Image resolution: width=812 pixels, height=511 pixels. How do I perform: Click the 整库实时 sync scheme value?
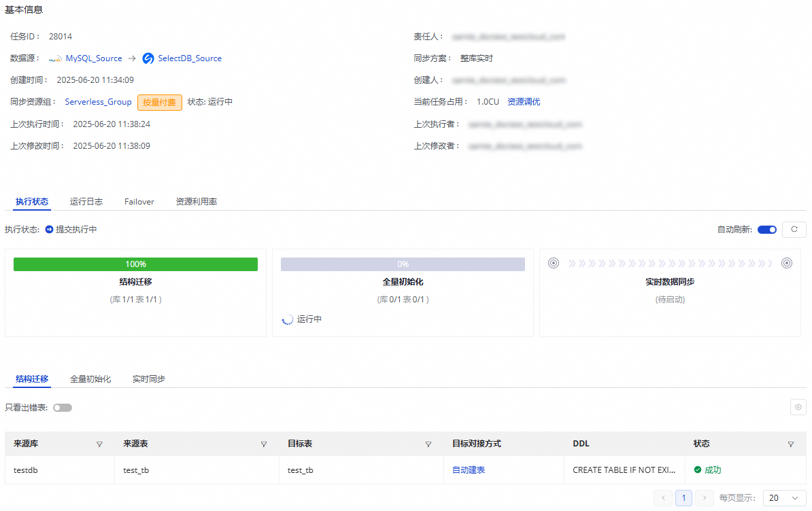coord(477,58)
